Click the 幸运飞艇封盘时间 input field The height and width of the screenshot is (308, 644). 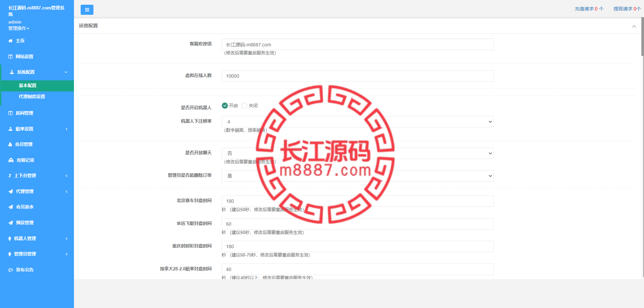point(358,224)
